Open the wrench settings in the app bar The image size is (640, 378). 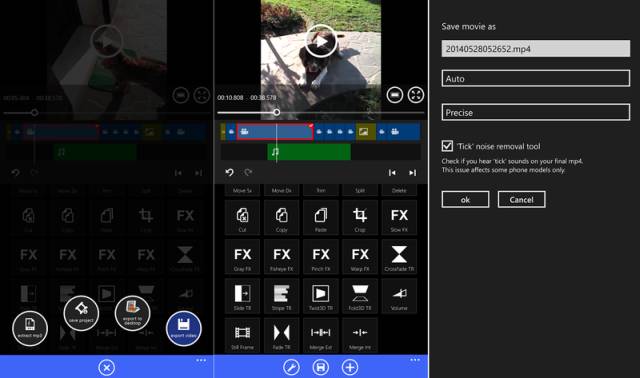click(291, 367)
